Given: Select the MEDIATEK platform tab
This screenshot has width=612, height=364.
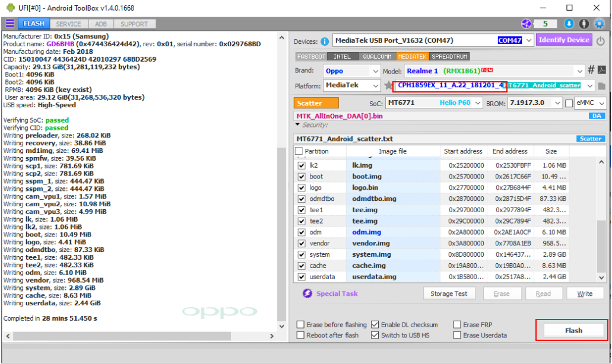Looking at the screenshot, I should click(x=412, y=56).
